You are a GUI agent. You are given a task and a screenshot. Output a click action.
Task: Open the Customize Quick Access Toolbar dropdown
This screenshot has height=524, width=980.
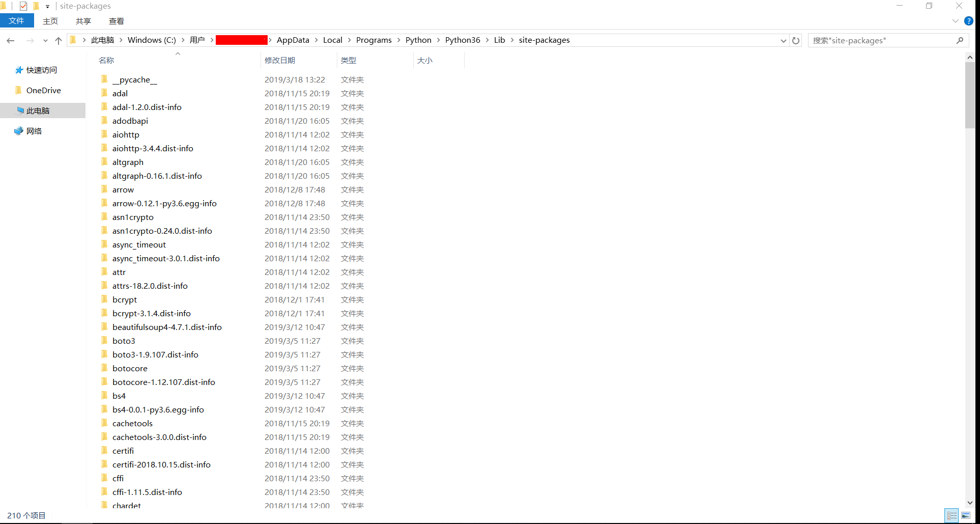tap(47, 7)
